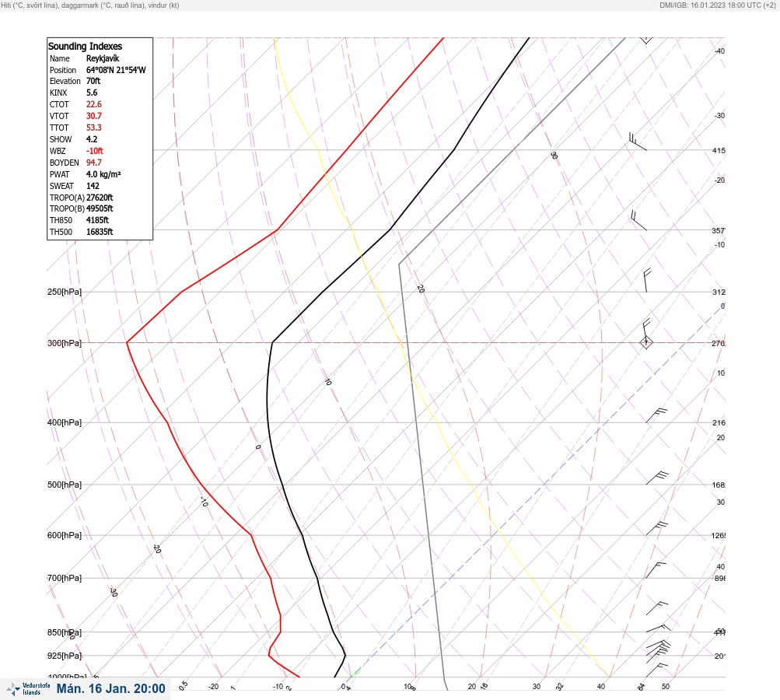Click the bottom axis temperature label 50
This screenshot has width=780, height=700.
pyautogui.click(x=666, y=687)
